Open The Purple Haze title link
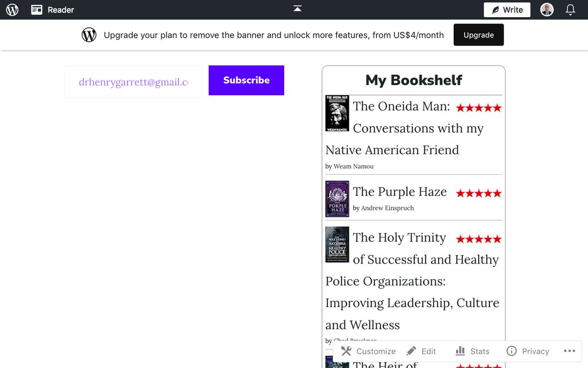Viewport: 588px width, 368px height. click(400, 192)
